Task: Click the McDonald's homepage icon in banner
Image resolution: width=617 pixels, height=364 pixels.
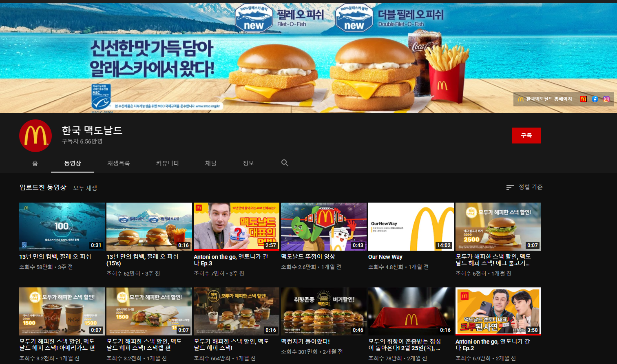Action: click(584, 99)
